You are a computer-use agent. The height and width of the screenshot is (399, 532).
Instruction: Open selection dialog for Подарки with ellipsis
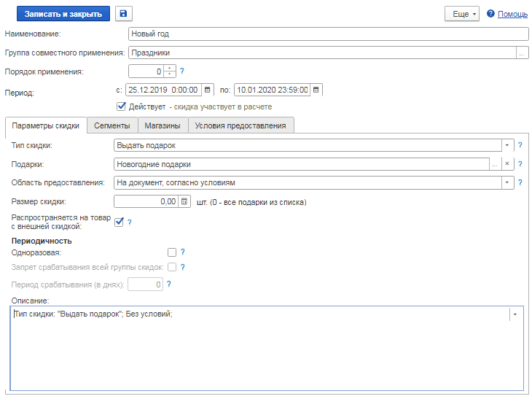(495, 163)
